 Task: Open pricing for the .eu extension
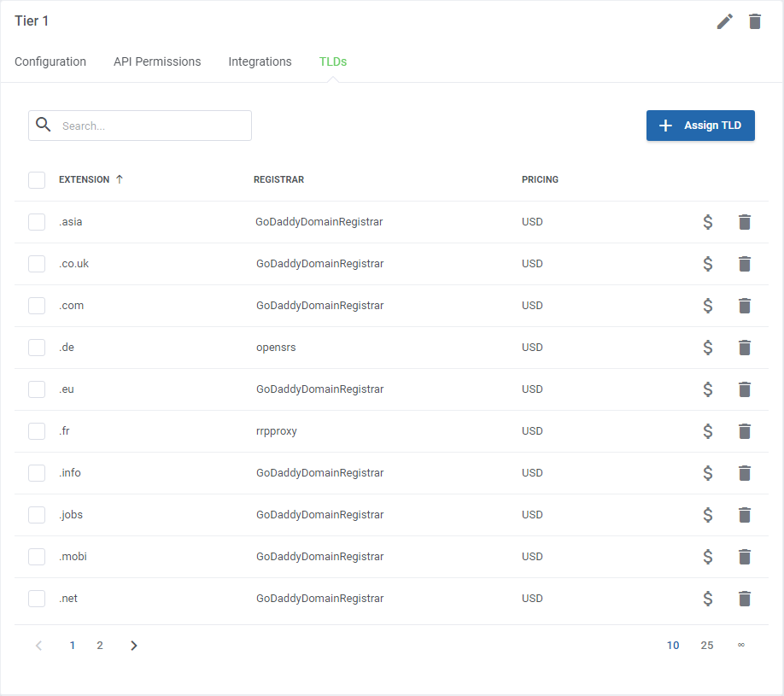click(x=707, y=389)
